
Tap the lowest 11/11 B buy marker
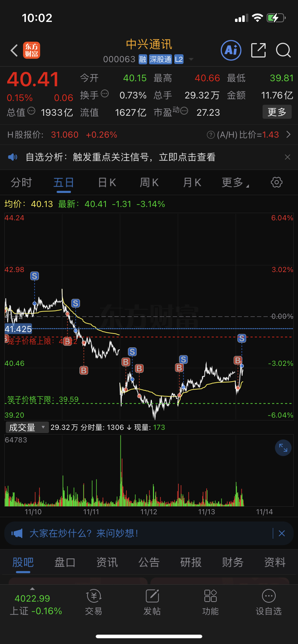point(84,370)
